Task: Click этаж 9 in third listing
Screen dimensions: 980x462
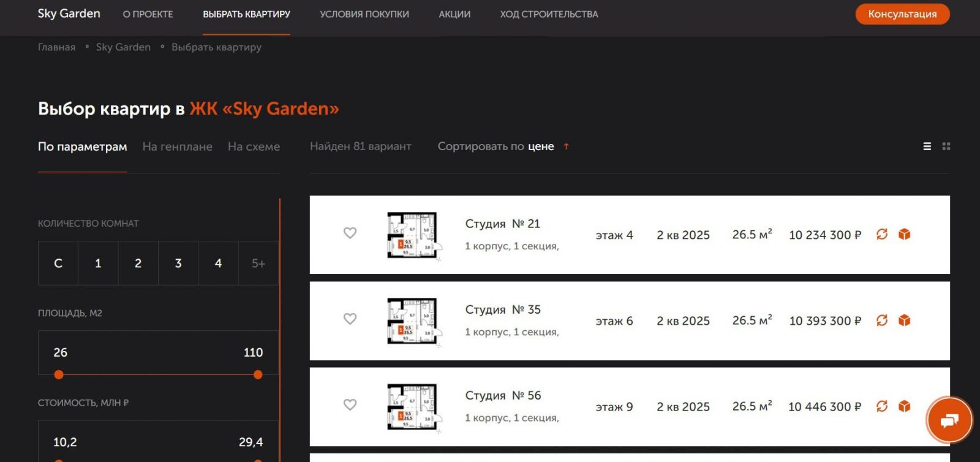Action: (x=614, y=407)
